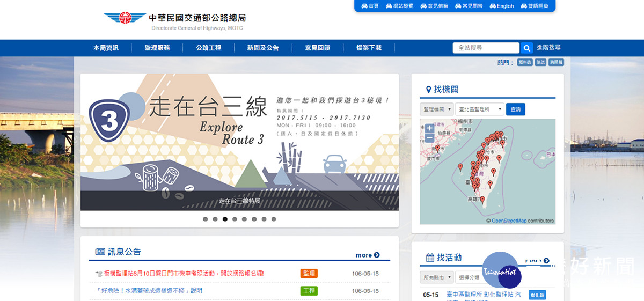Click the 全站搜尋 search field

486,48
